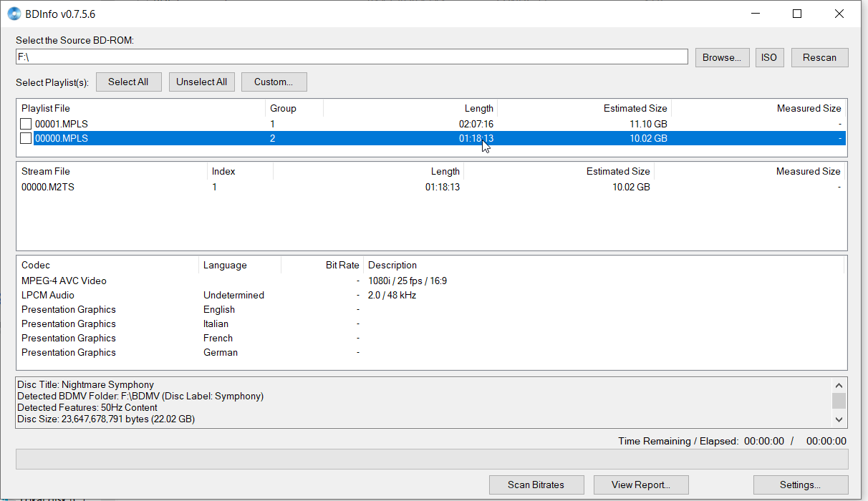Click the Rescan button
This screenshot has width=868, height=501.
[819, 57]
